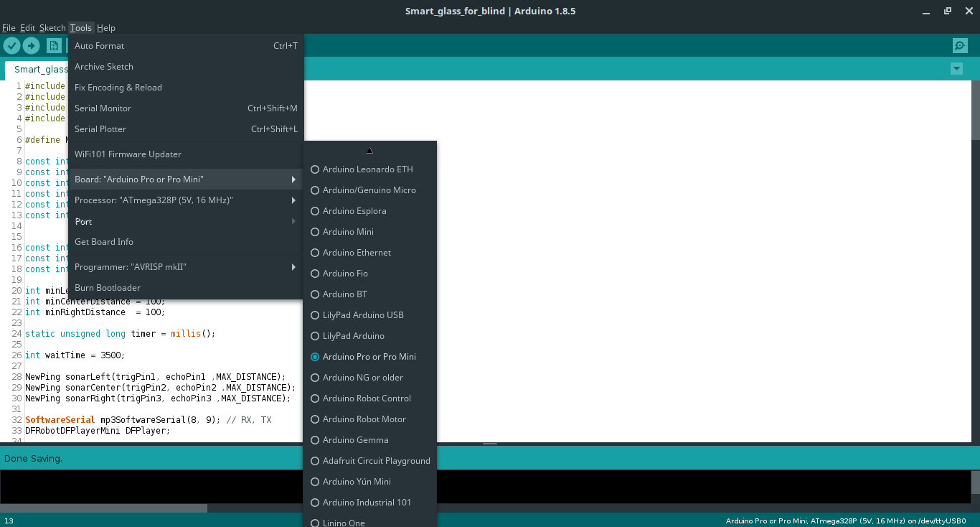Click Burn Bootloader

107,287
